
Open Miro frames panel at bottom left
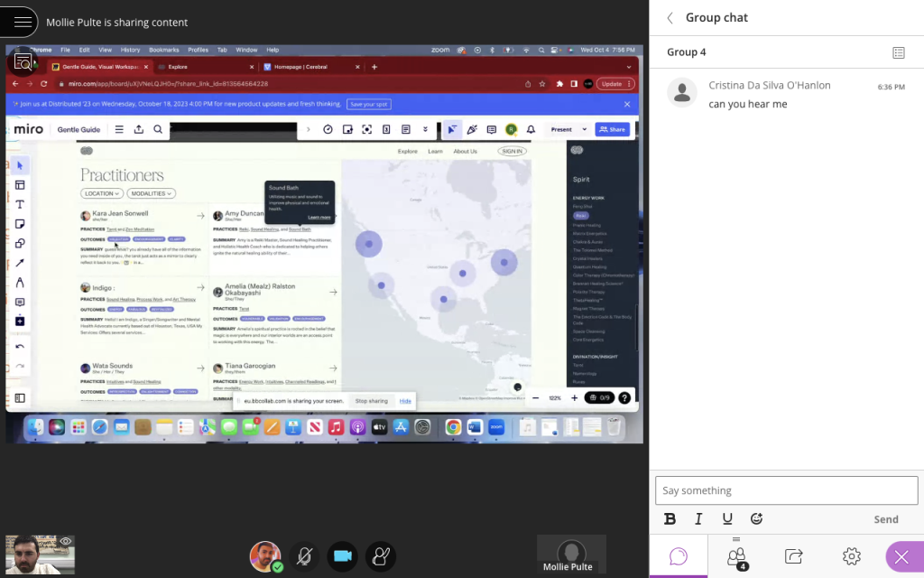pyautogui.click(x=20, y=398)
